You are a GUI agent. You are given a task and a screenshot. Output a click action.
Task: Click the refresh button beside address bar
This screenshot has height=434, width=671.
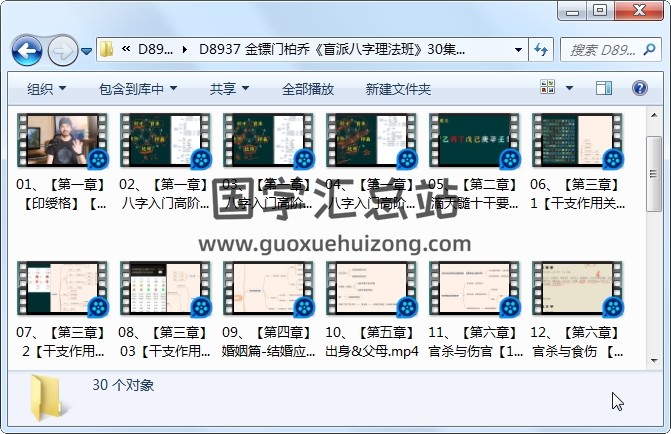click(540, 50)
